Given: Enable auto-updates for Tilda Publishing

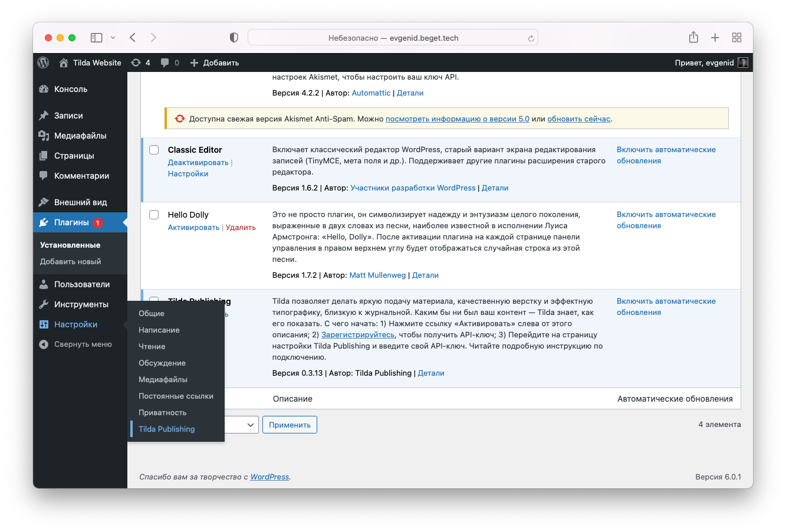Looking at the screenshot, I should (x=666, y=307).
